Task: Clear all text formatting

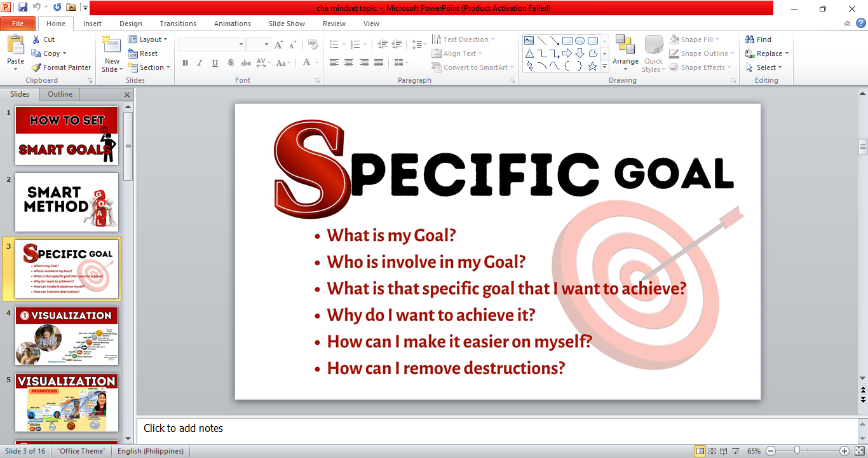Action: pyautogui.click(x=313, y=45)
